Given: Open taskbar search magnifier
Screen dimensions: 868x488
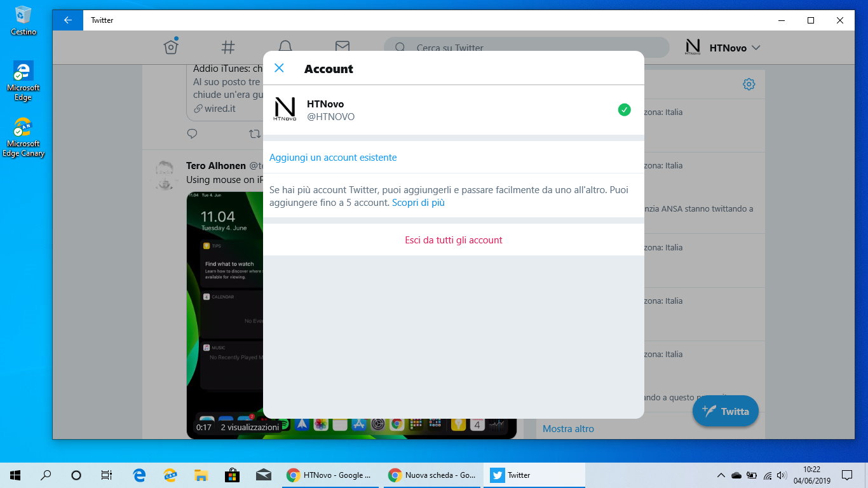Looking at the screenshot, I should tap(46, 475).
